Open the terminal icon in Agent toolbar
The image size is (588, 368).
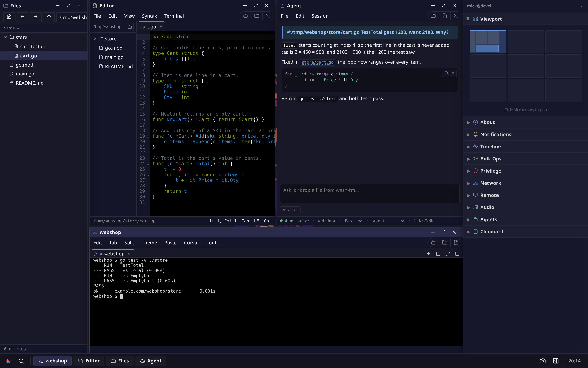456,16
